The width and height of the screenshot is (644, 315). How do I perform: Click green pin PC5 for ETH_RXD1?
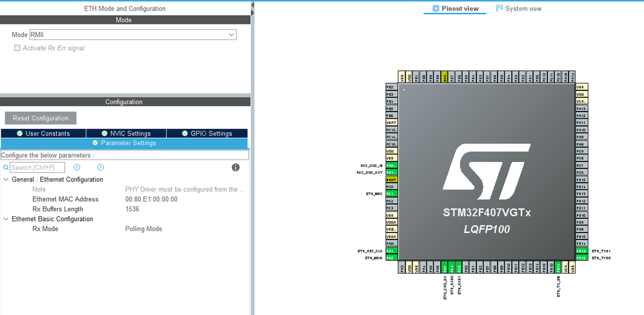tap(459, 267)
